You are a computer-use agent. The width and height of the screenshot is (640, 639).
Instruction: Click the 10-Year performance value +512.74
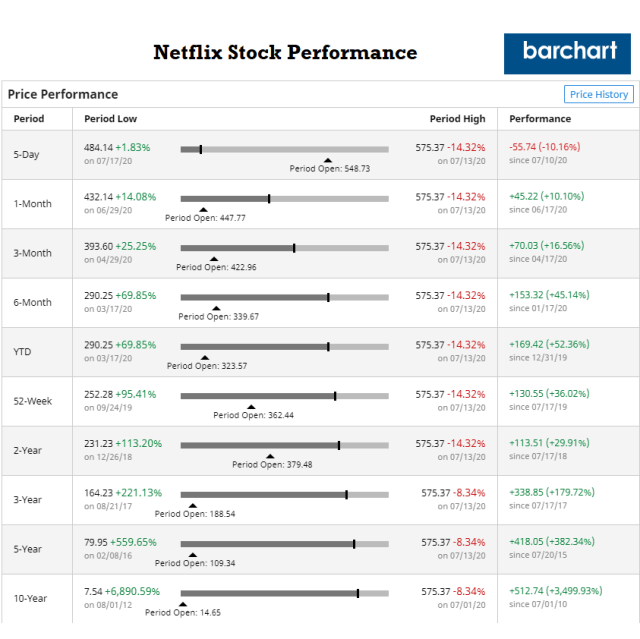(553, 590)
